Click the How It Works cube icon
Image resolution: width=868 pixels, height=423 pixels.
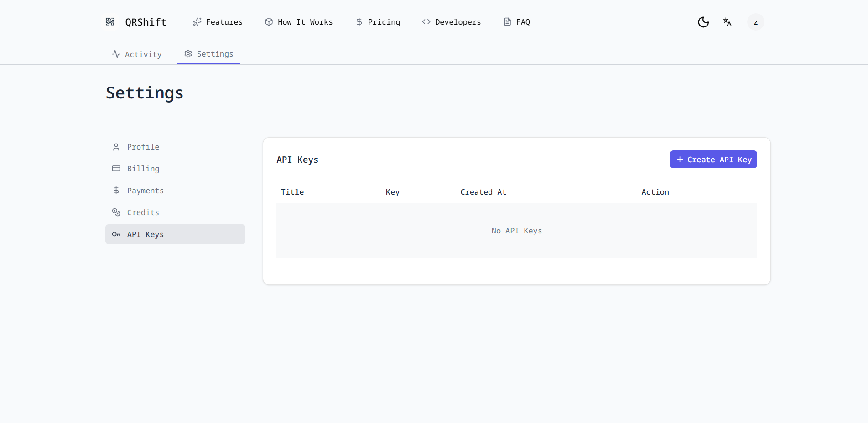[269, 22]
